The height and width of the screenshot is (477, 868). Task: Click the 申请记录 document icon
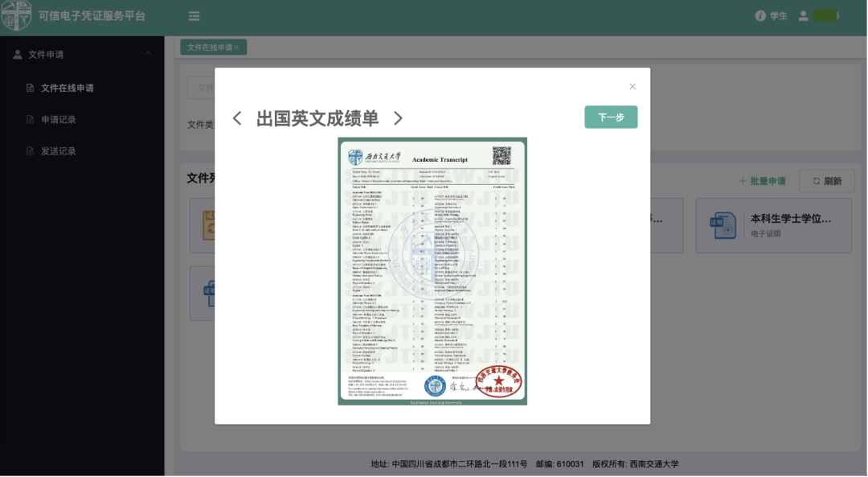tap(30, 119)
